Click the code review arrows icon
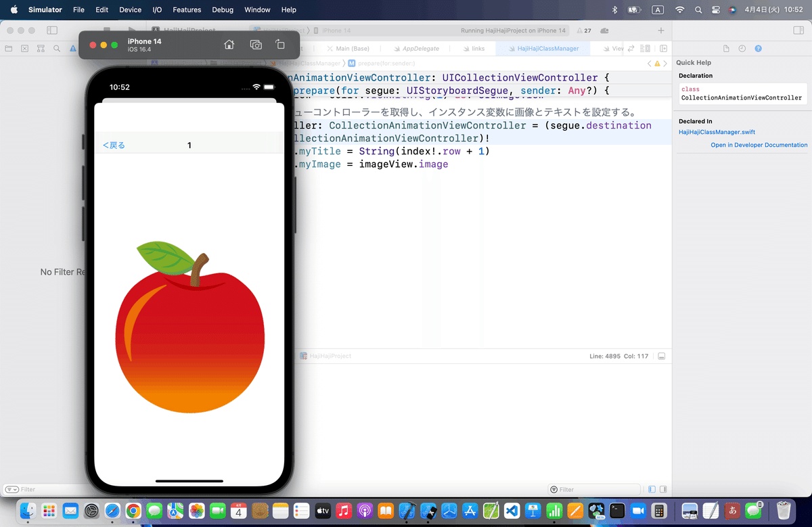This screenshot has width=812, height=527. (631, 49)
